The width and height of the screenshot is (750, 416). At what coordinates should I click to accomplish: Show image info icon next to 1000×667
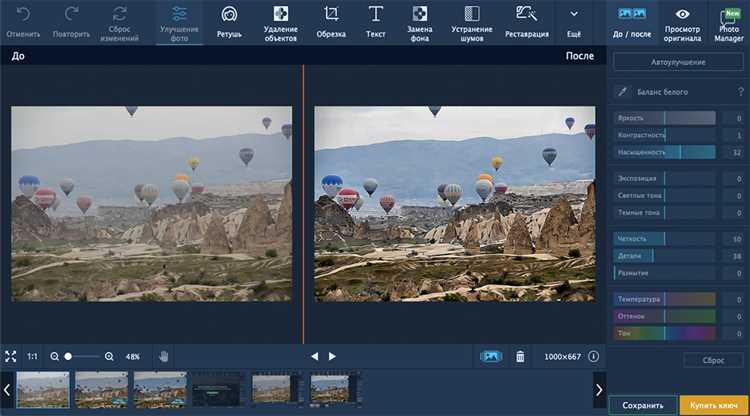(594, 356)
